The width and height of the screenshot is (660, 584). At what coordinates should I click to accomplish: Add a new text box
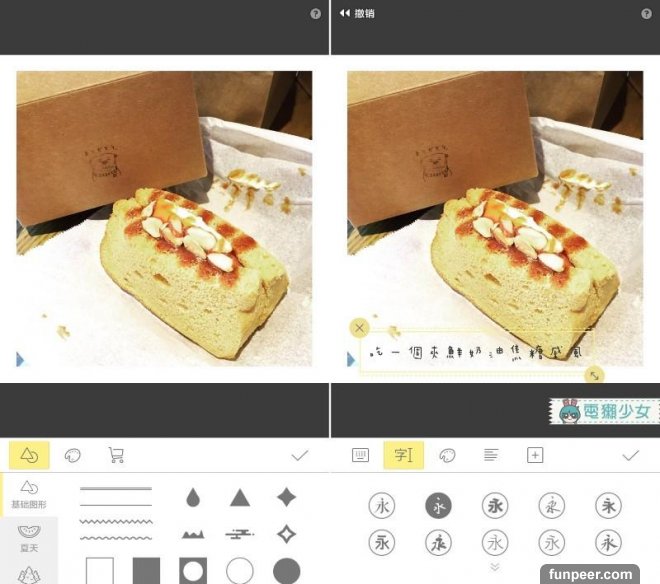pyautogui.click(x=535, y=455)
